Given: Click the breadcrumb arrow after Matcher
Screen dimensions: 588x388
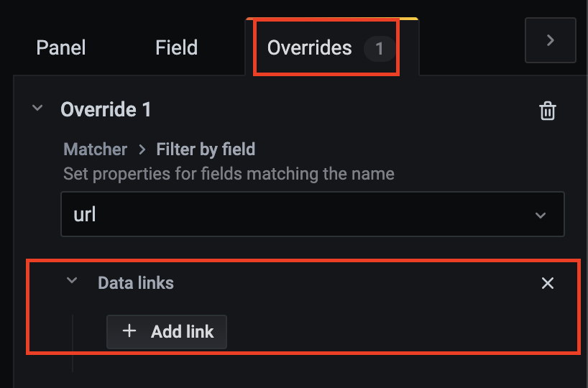Looking at the screenshot, I should pos(142,149).
